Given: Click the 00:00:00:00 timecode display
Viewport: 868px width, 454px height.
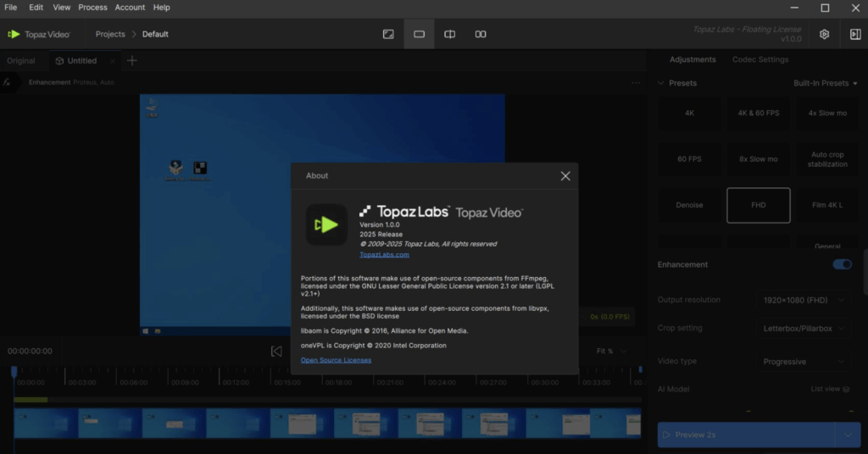Looking at the screenshot, I should [30, 352].
